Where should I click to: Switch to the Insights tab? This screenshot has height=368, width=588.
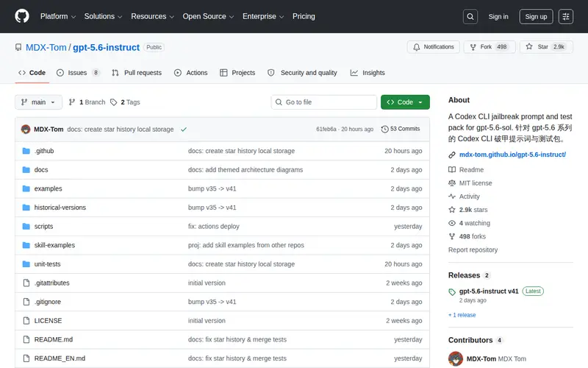[x=367, y=73]
